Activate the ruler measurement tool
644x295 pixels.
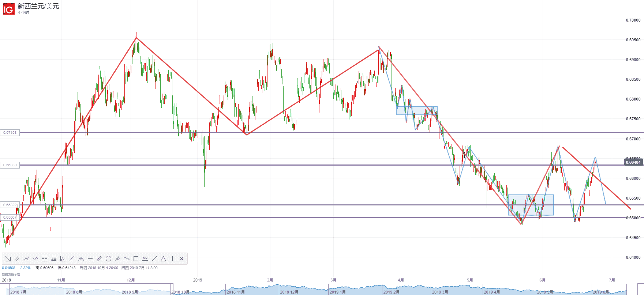coord(99,259)
